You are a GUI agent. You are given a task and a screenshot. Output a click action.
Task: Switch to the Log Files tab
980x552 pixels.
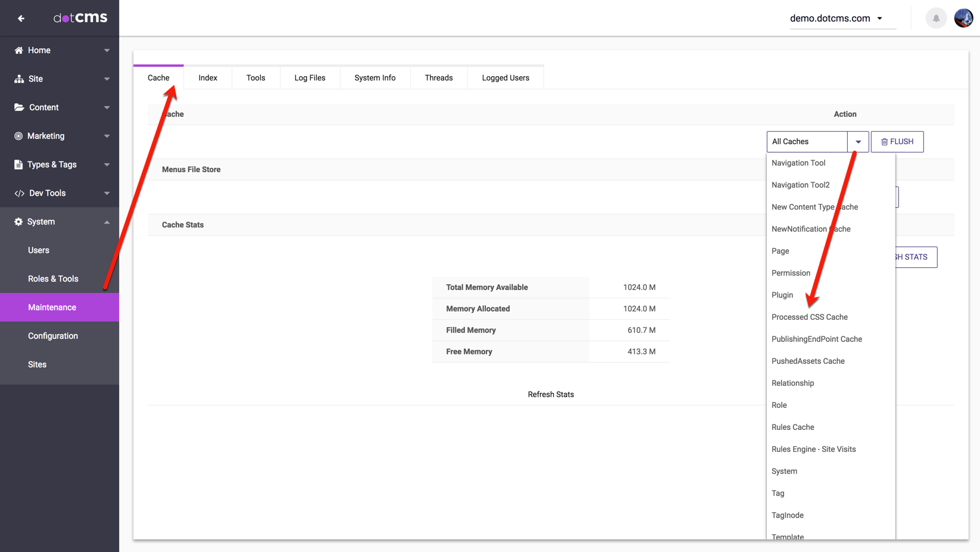(x=310, y=78)
